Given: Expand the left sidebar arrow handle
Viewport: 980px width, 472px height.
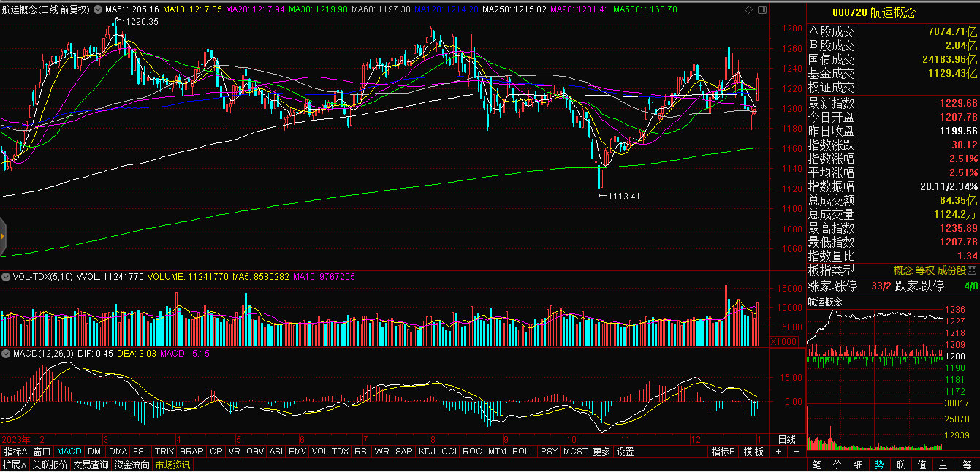Looking at the screenshot, I should click(x=3, y=236).
